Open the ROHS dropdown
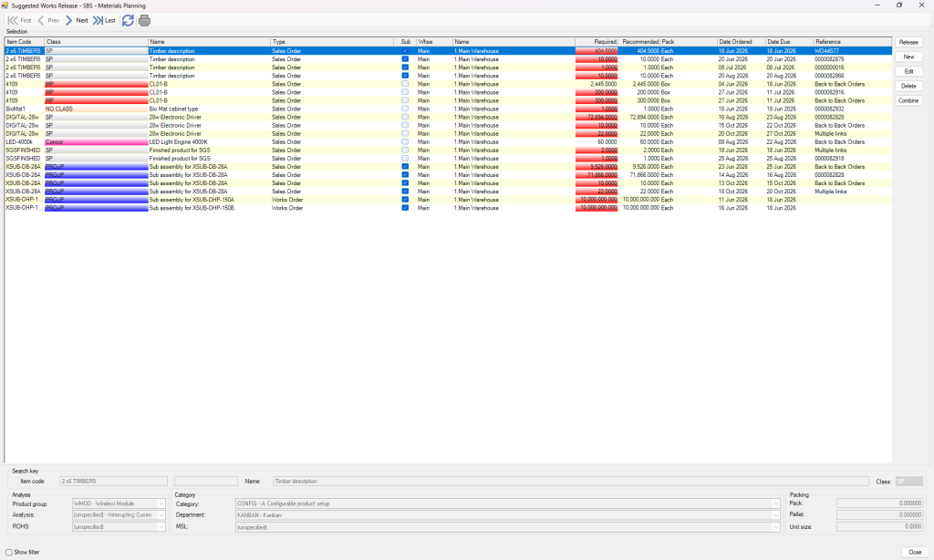The image size is (934, 560). 161,526
